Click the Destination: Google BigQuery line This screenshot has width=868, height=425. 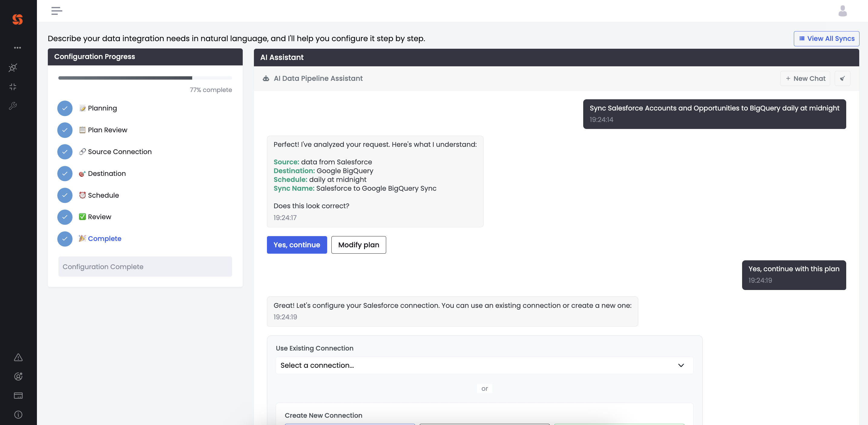click(323, 171)
